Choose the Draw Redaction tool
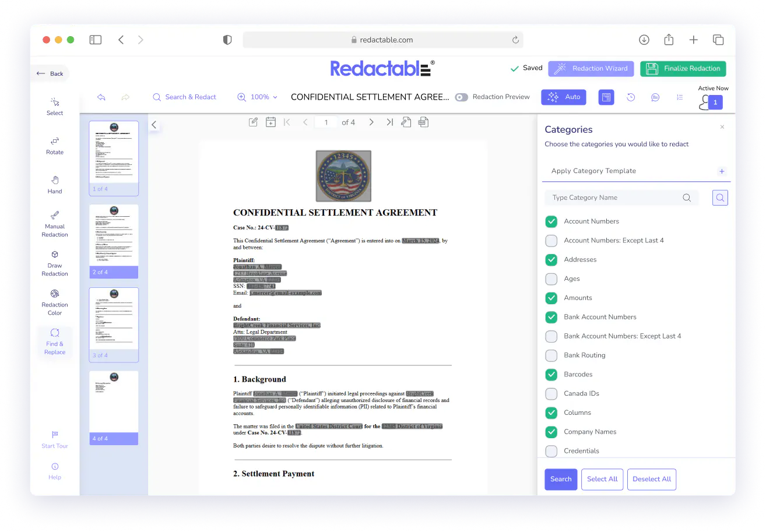 pos(55,263)
